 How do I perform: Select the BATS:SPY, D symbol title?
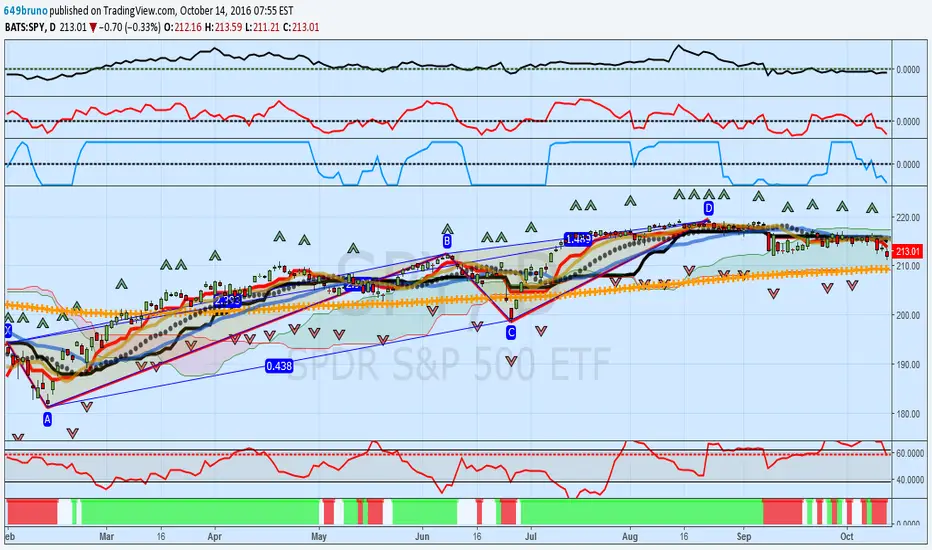30,27
